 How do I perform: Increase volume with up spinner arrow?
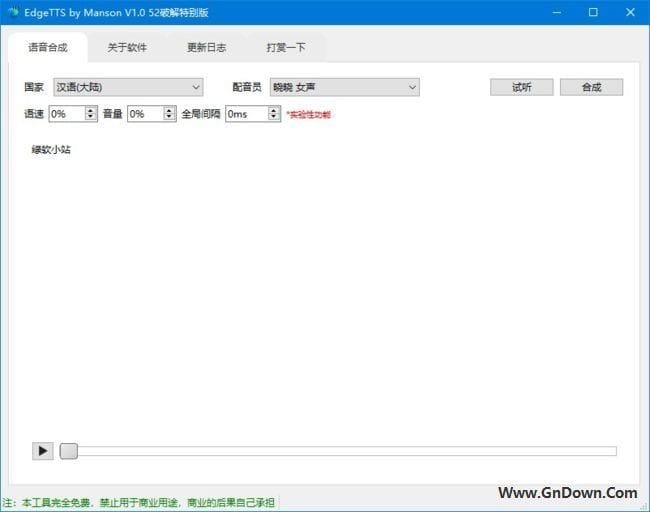tap(170, 110)
